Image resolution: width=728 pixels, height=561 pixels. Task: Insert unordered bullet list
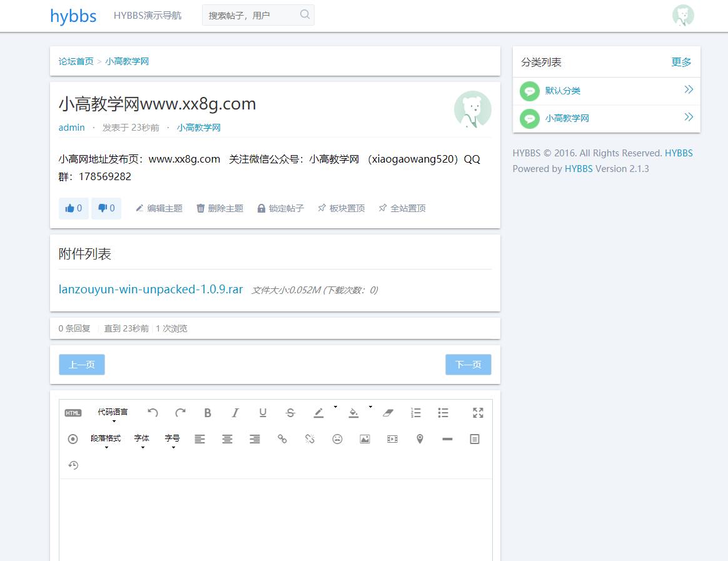click(x=443, y=412)
